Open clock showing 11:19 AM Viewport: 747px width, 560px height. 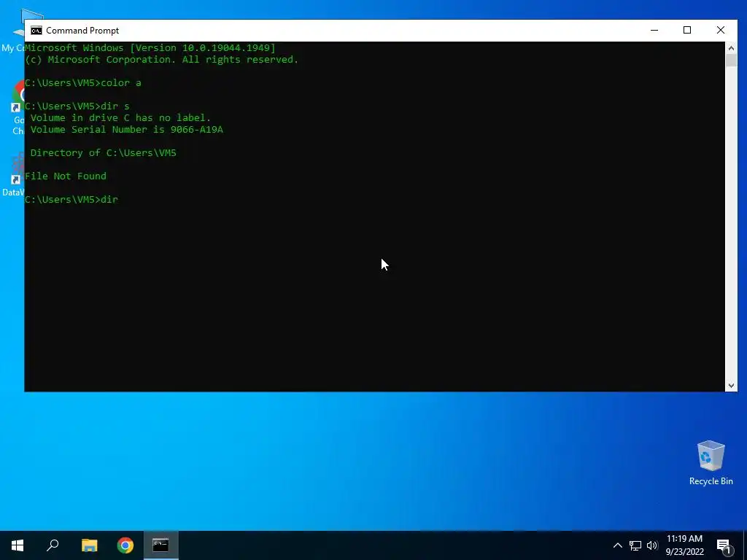684,545
